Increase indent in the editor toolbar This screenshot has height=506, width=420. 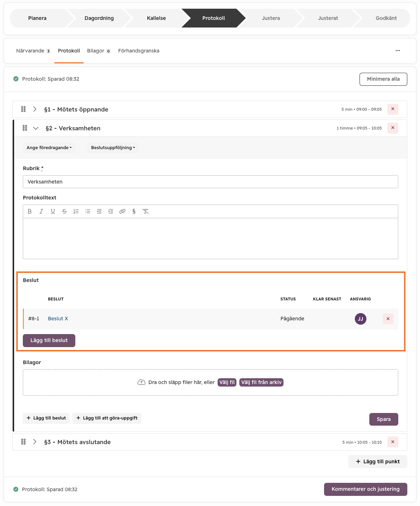pyautogui.click(x=111, y=211)
